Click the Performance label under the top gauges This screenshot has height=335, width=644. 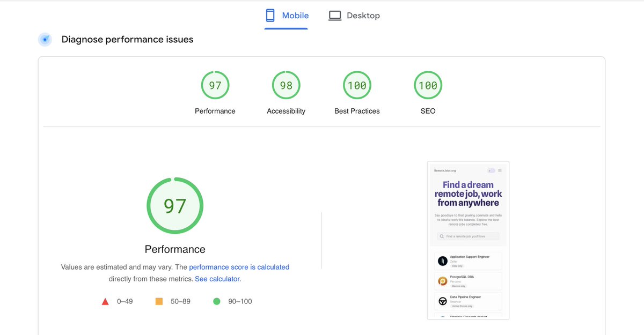(x=215, y=111)
